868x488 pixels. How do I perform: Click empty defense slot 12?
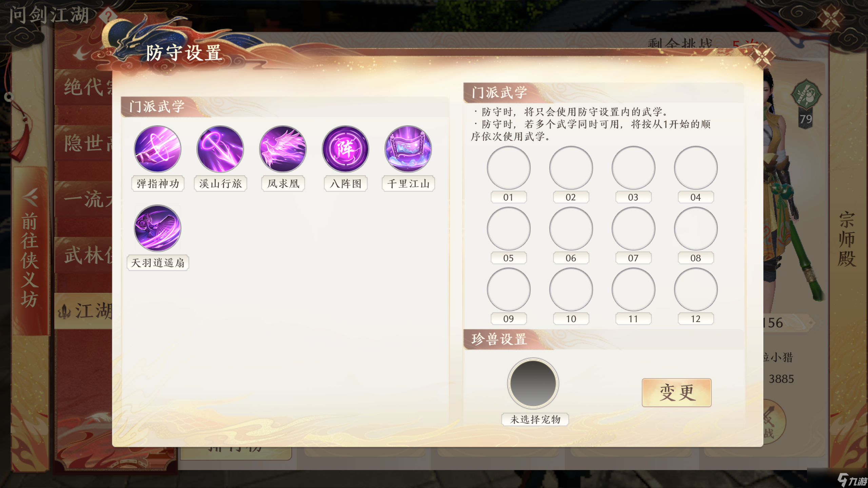tap(696, 289)
